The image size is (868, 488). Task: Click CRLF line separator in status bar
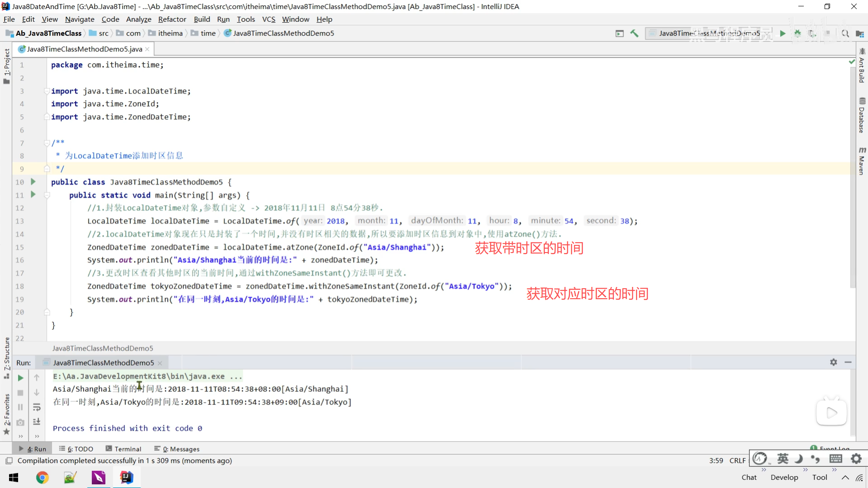tap(737, 460)
